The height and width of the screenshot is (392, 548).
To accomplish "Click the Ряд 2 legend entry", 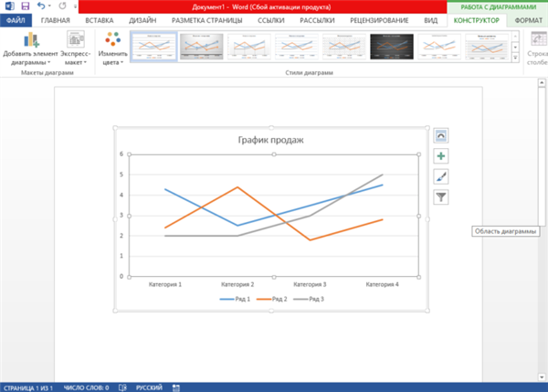I will [x=272, y=299].
